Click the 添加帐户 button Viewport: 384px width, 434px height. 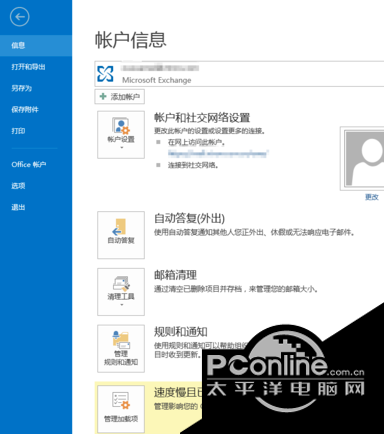pos(119,97)
